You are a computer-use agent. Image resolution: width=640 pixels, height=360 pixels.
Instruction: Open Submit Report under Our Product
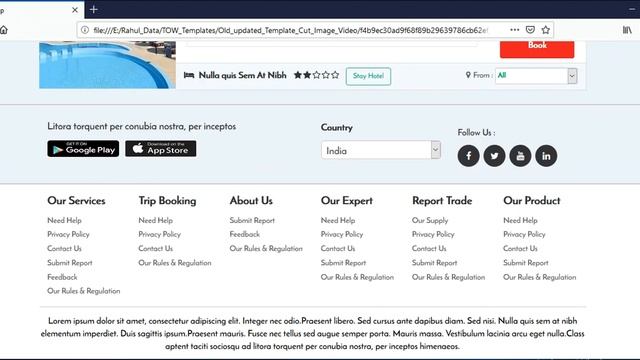pyautogui.click(x=526, y=263)
